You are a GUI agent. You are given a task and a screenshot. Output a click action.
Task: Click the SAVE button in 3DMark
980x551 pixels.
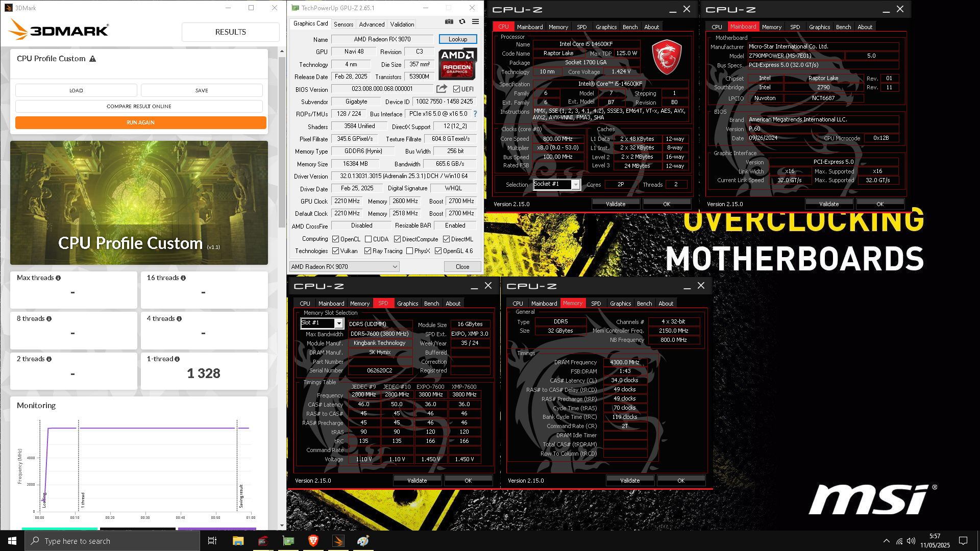[x=202, y=91]
